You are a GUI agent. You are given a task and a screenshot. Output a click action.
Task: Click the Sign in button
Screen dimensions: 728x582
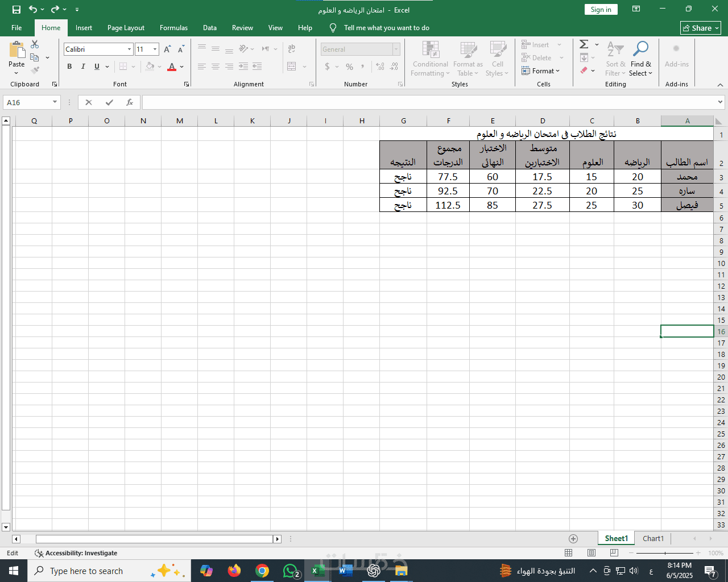coord(601,10)
